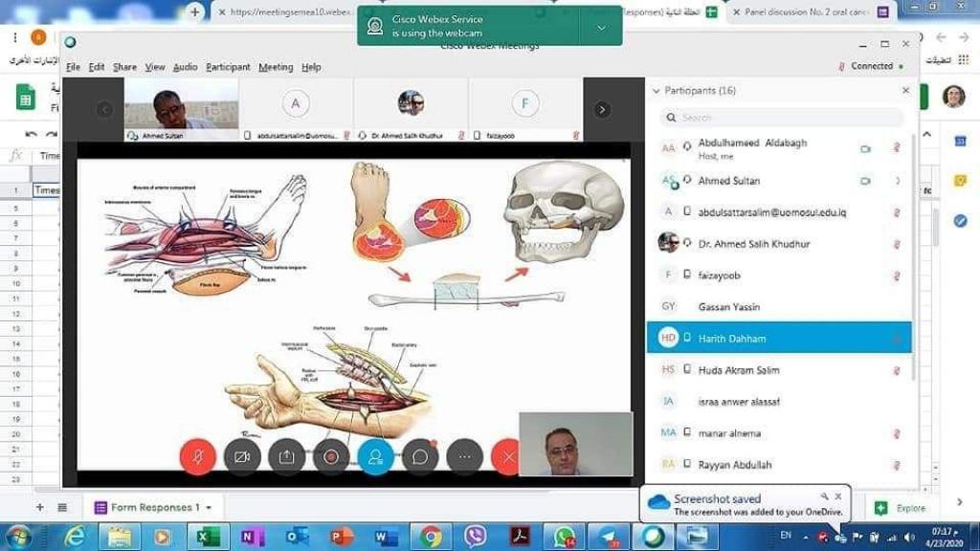This screenshot has width=980, height=551.
Task: Click the red Leave meeting button
Action: tap(507, 457)
